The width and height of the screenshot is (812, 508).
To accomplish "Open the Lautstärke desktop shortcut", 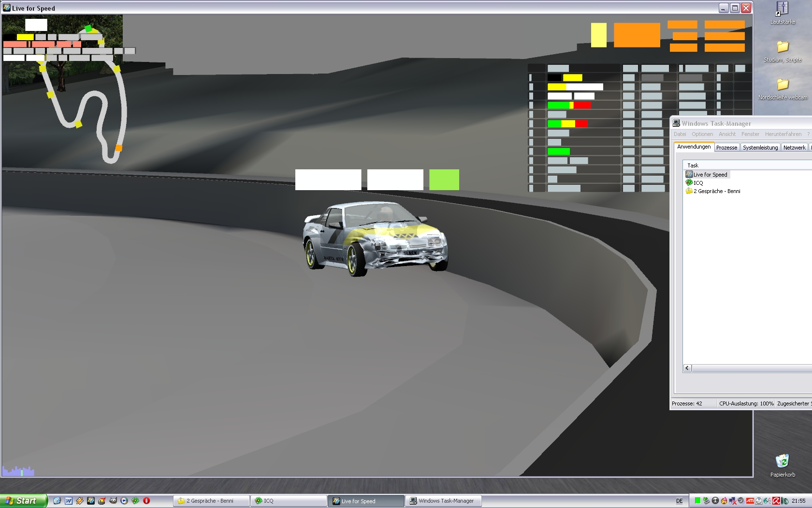I will pyautogui.click(x=783, y=13).
